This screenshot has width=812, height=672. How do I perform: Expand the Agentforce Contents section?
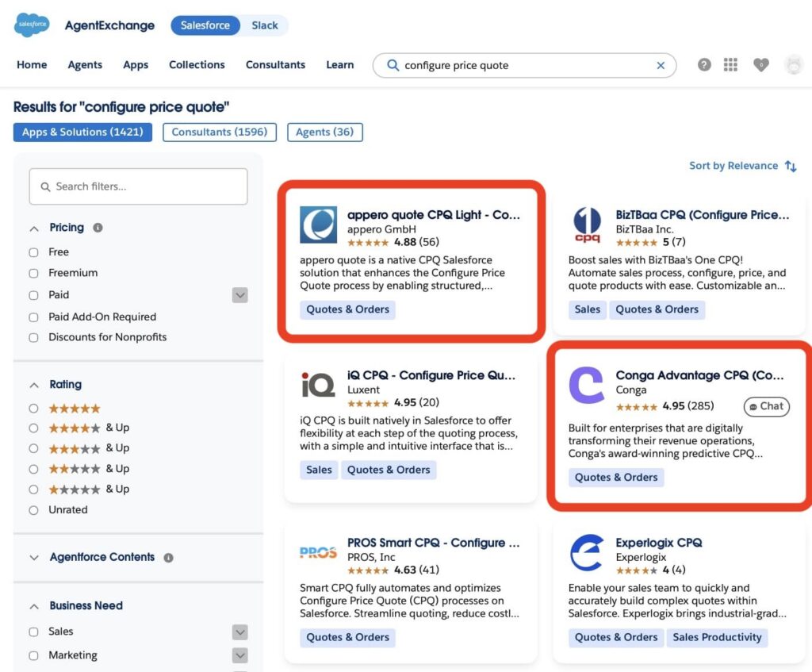pyautogui.click(x=34, y=558)
